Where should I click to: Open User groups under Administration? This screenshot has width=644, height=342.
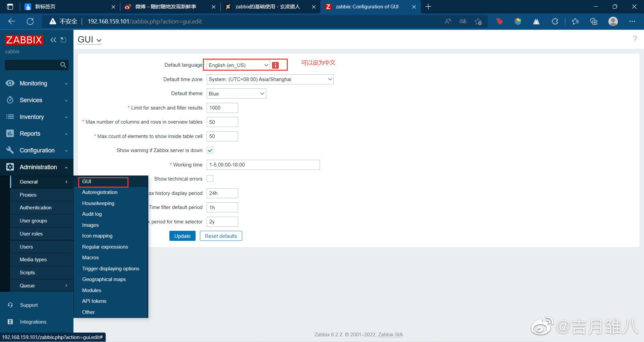(42, 221)
